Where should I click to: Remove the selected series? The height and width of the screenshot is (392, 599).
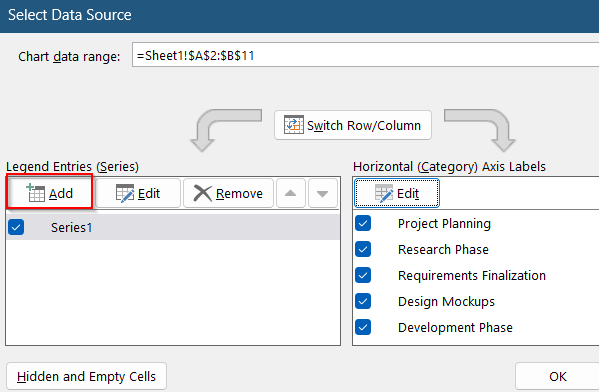(228, 193)
